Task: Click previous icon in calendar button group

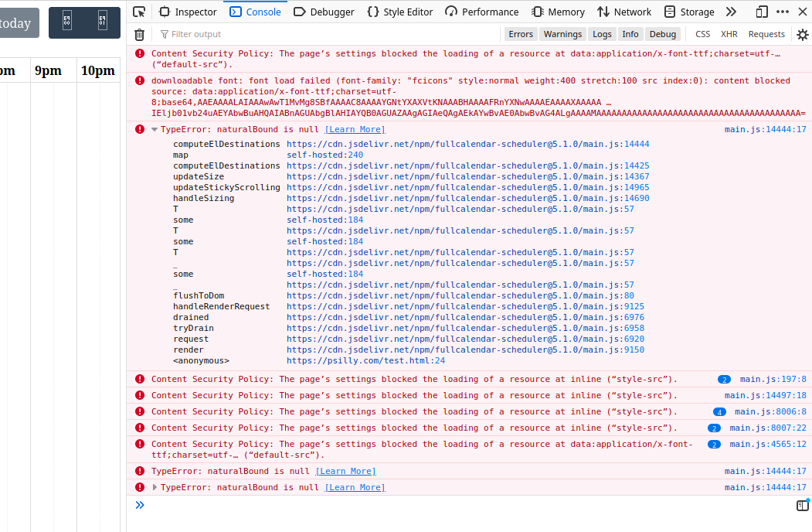Action: point(66,21)
